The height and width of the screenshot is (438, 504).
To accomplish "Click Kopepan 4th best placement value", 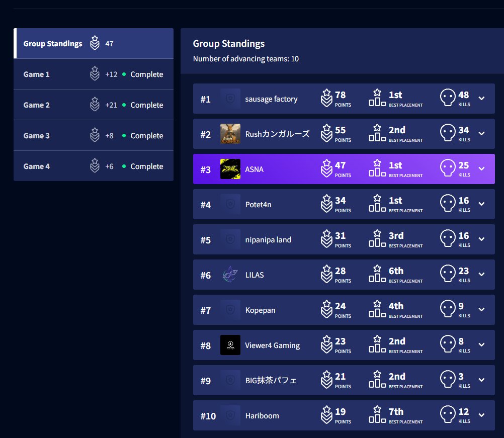I will [x=396, y=306].
